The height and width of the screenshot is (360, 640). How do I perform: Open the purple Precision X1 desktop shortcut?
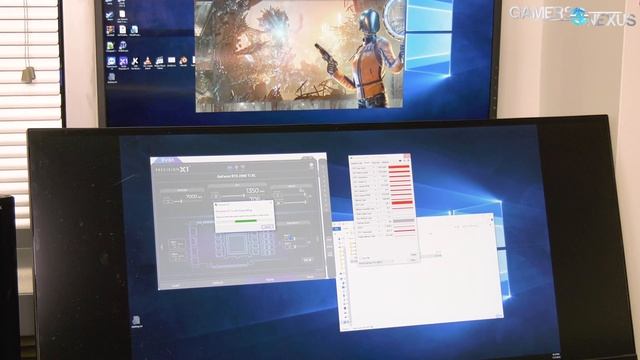click(124, 61)
